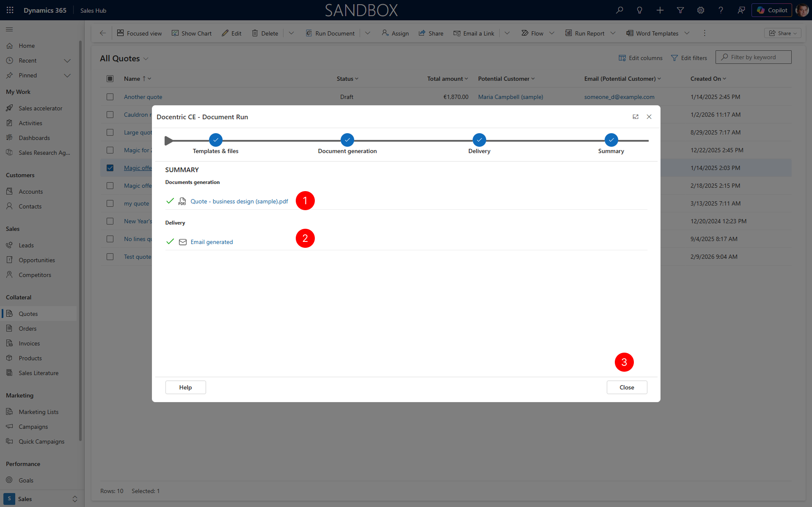Go to Home in the sidebar
Image resolution: width=812 pixels, height=507 pixels.
27,46
